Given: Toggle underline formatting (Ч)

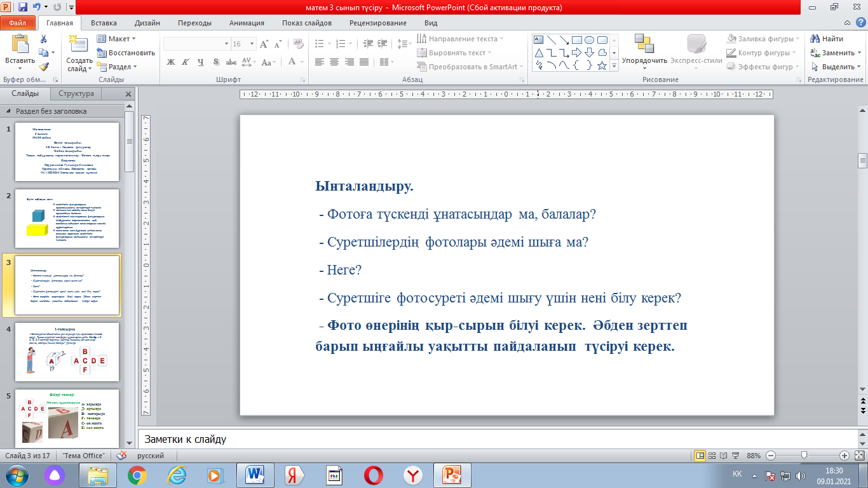Looking at the screenshot, I should click(x=201, y=62).
